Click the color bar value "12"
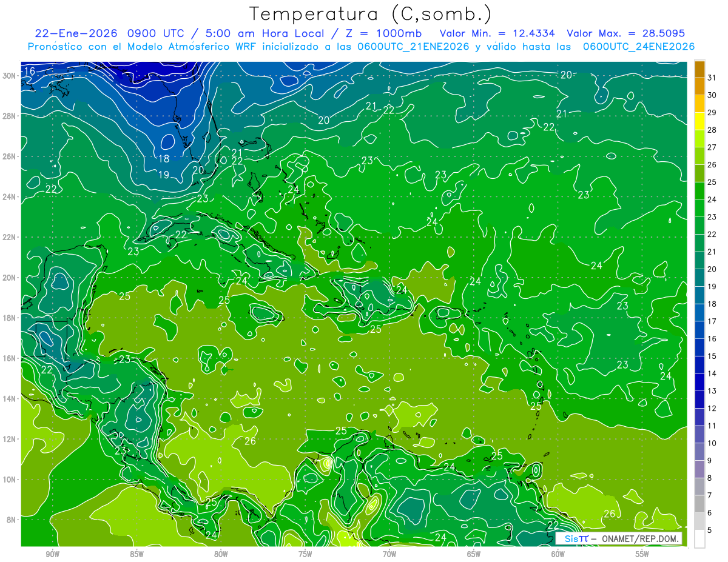 point(712,409)
